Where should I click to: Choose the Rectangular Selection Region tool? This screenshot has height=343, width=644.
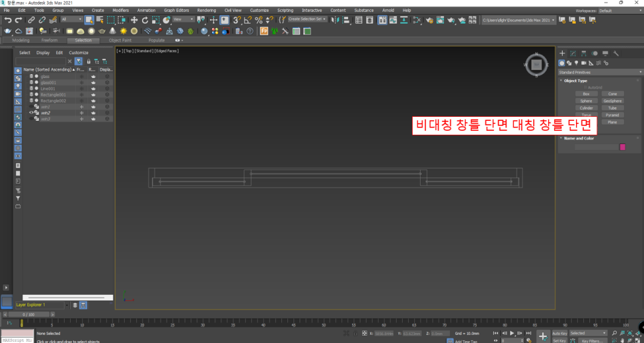point(111,20)
